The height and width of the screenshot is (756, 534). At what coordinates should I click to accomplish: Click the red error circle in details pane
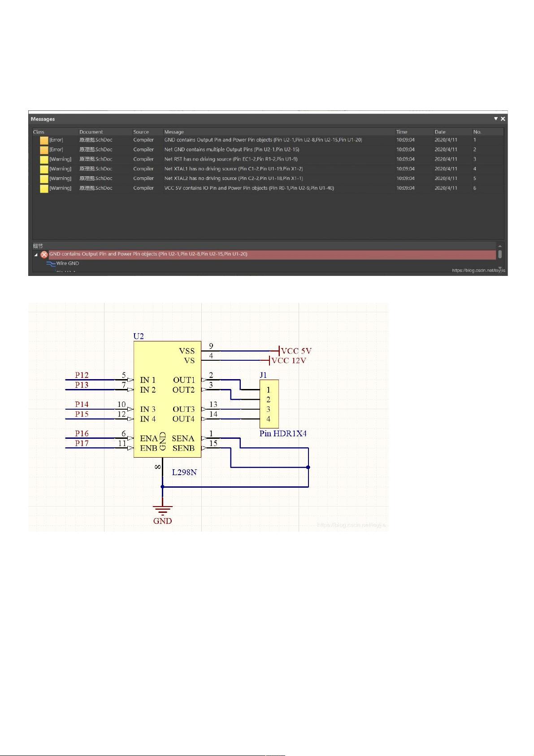click(x=44, y=254)
